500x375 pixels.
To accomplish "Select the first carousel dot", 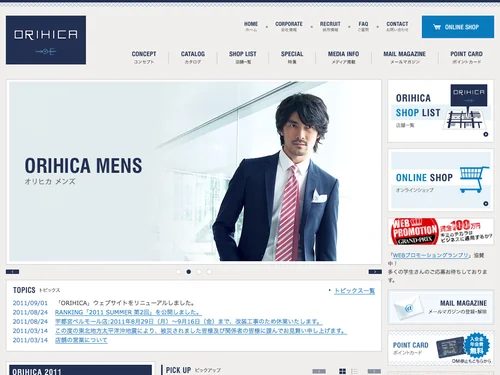I will [178, 272].
